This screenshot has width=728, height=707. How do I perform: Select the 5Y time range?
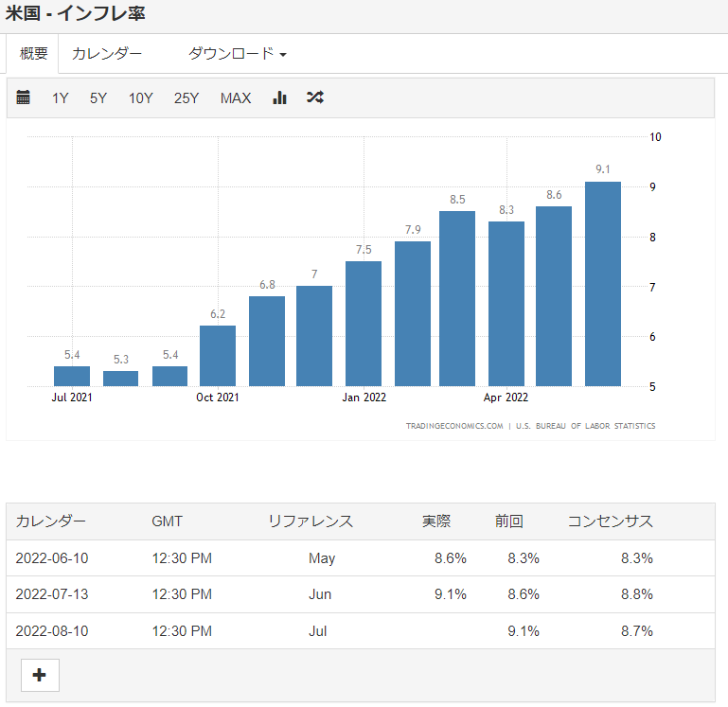98,97
